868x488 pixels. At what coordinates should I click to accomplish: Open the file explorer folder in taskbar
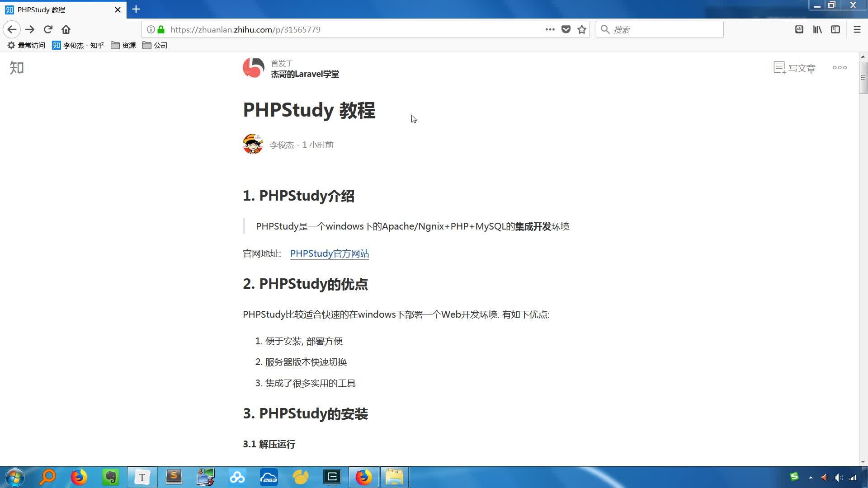click(394, 477)
